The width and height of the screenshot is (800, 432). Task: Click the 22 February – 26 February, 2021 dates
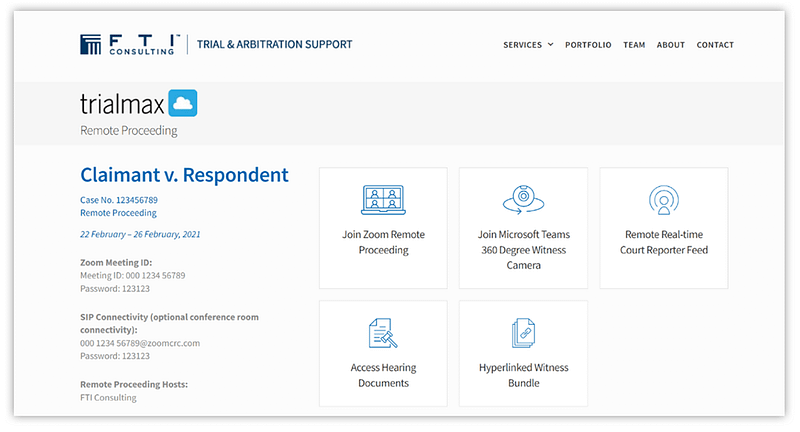tap(140, 234)
